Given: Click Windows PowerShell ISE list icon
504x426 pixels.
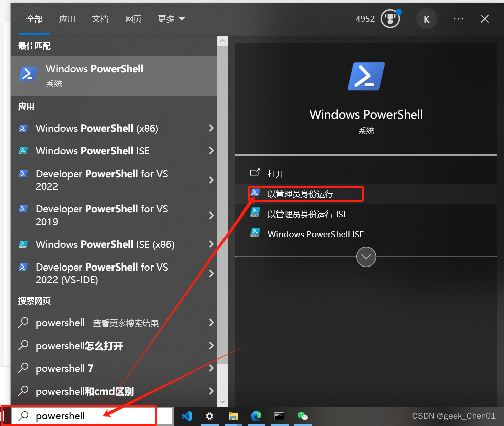Looking at the screenshot, I should coord(23,150).
